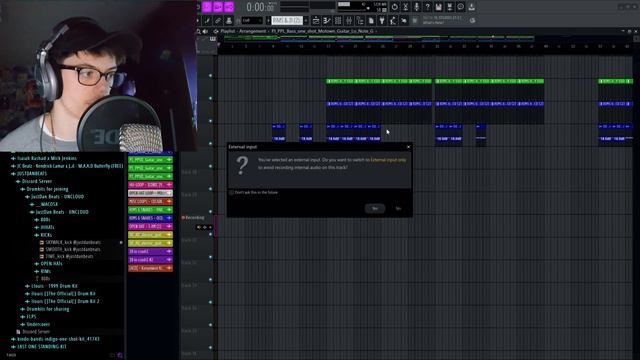
Task: Tick the Don't ask this in the future checkbox
Action: tap(231, 192)
